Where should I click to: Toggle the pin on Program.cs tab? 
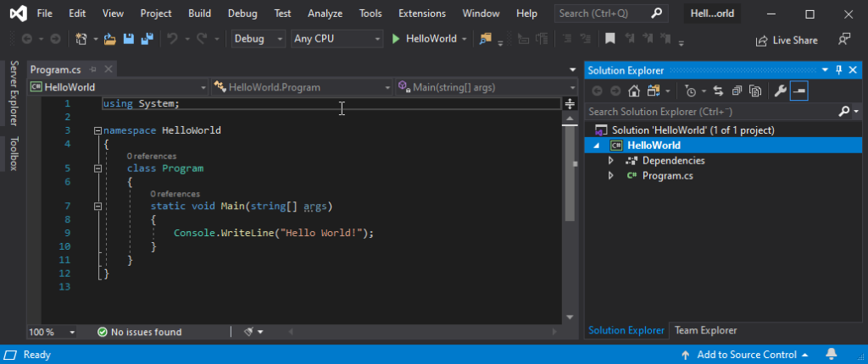pos(93,69)
